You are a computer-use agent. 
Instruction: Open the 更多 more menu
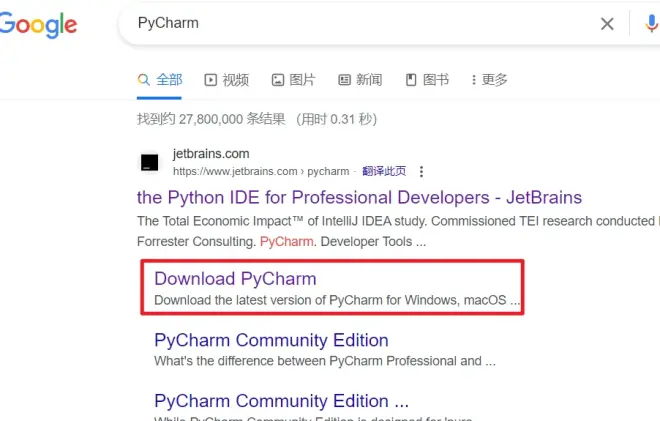pyautogui.click(x=489, y=80)
